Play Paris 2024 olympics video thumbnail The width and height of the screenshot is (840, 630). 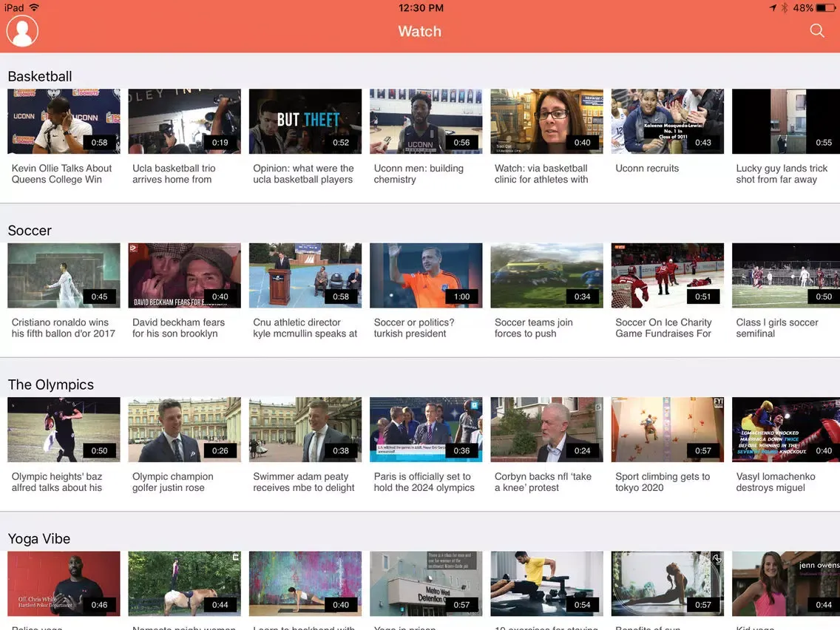426,430
